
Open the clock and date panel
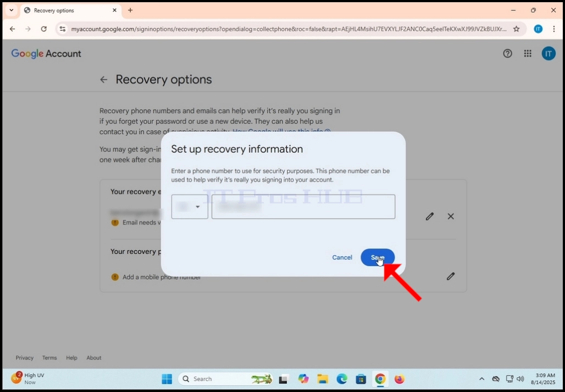click(x=542, y=379)
